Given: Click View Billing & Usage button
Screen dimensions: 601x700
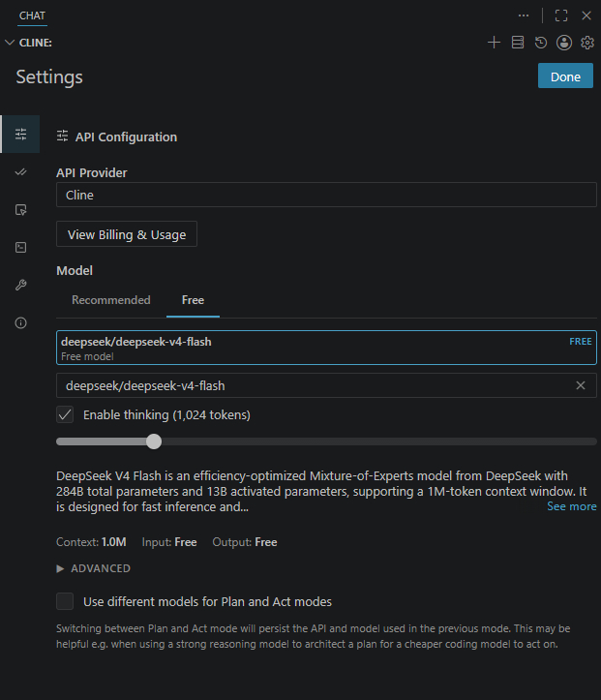Looking at the screenshot, I should point(127,234).
